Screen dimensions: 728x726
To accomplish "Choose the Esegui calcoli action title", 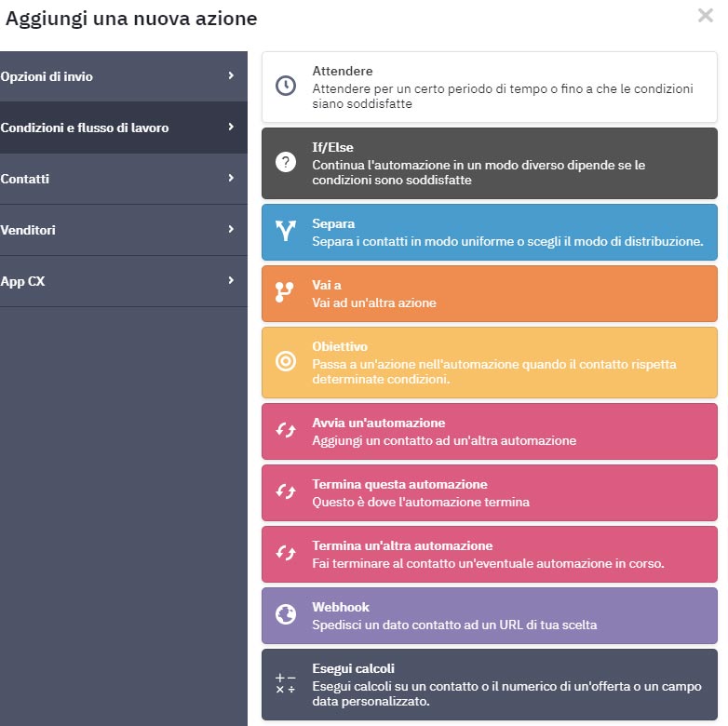I will tap(354, 668).
